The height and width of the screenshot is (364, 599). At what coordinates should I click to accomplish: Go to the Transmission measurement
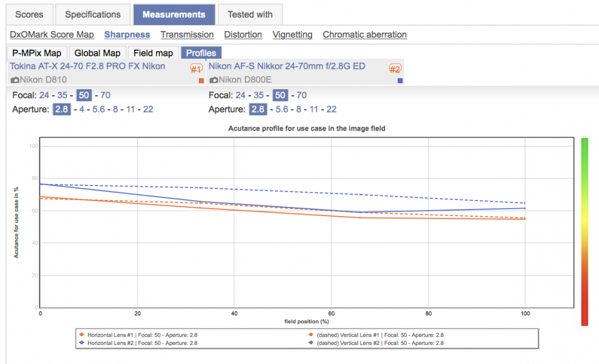coord(187,34)
